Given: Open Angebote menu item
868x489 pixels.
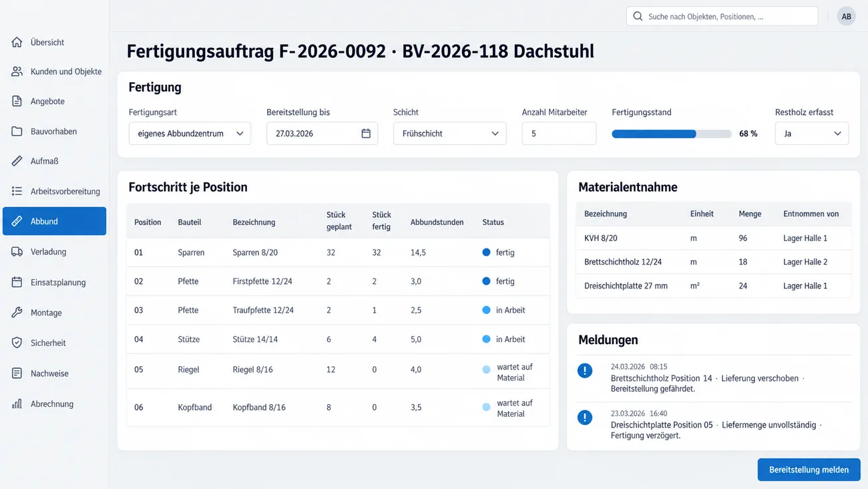Looking at the screenshot, I should tap(54, 102).
